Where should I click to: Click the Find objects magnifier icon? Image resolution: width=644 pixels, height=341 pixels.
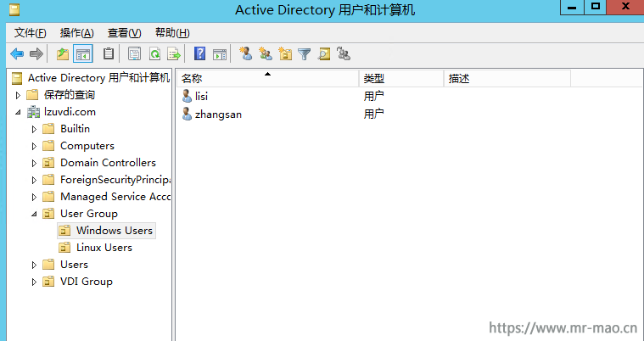(324, 53)
